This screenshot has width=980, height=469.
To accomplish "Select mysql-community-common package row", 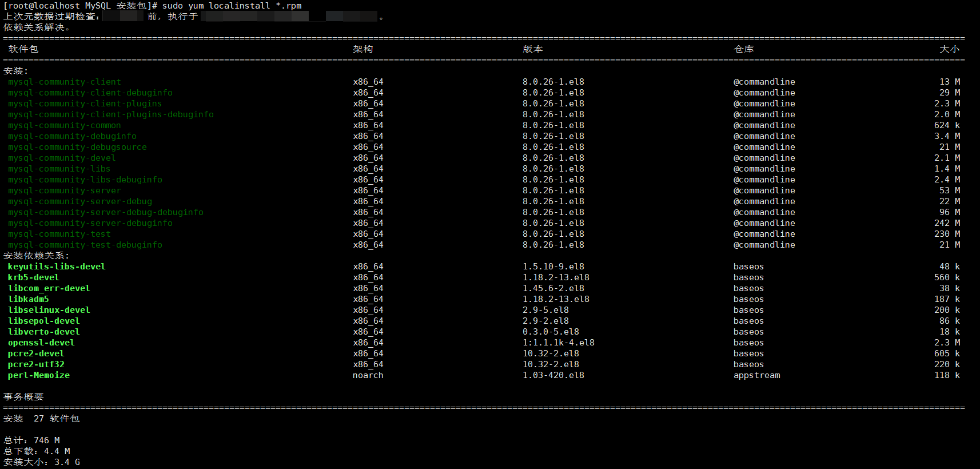I will point(484,125).
